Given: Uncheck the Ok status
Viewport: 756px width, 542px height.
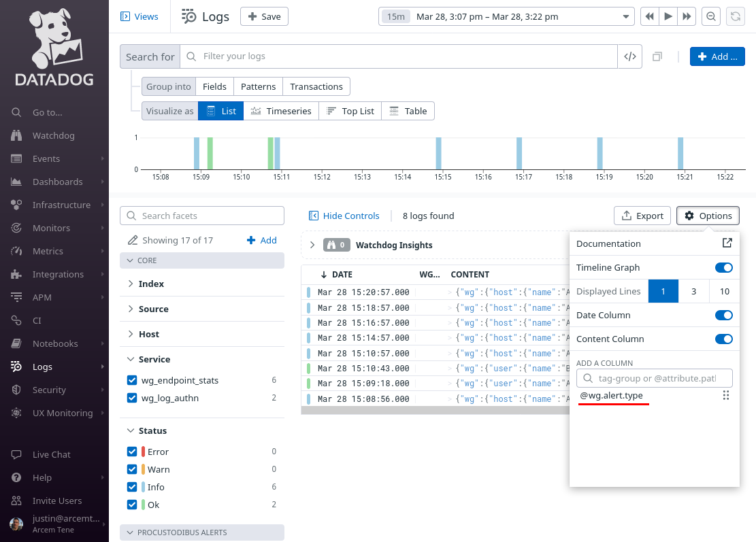Looking at the screenshot, I should [x=132, y=505].
